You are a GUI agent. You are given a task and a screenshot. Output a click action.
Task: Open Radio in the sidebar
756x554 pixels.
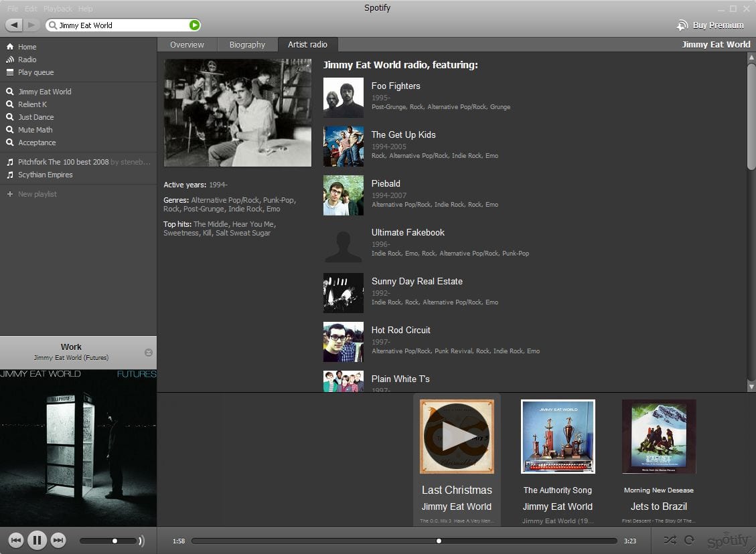pyautogui.click(x=27, y=60)
